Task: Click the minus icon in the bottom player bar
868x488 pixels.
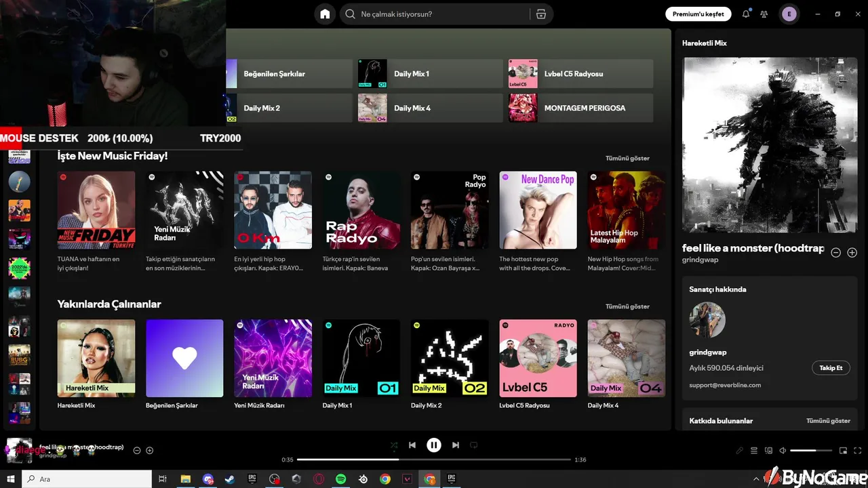Action: pos(137,451)
